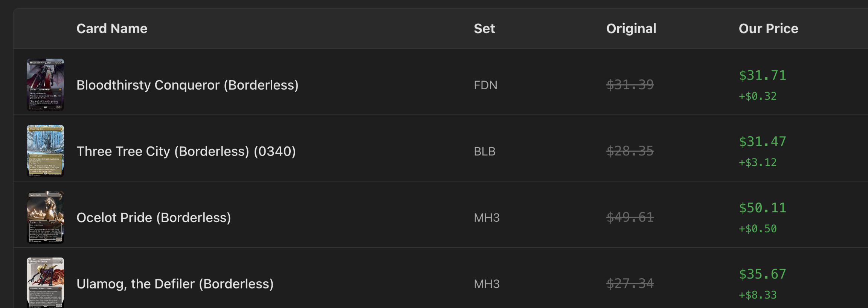This screenshot has height=308, width=868.
Task: Click the Set column header
Action: click(484, 29)
